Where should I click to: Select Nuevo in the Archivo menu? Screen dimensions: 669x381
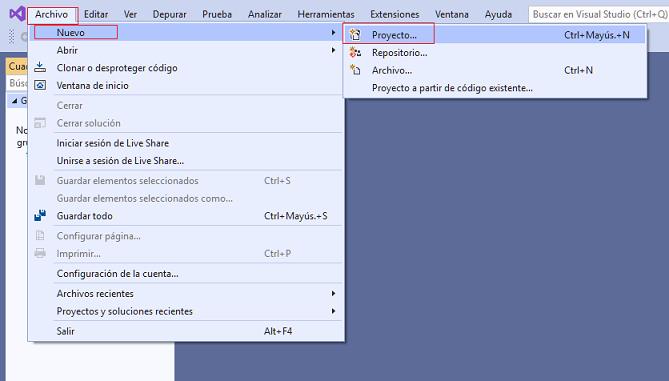point(186,32)
